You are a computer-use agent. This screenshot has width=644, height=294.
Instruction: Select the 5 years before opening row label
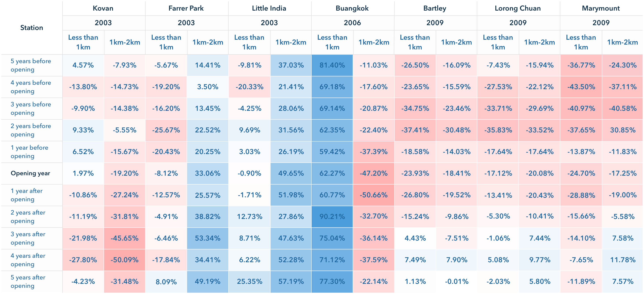click(x=31, y=65)
